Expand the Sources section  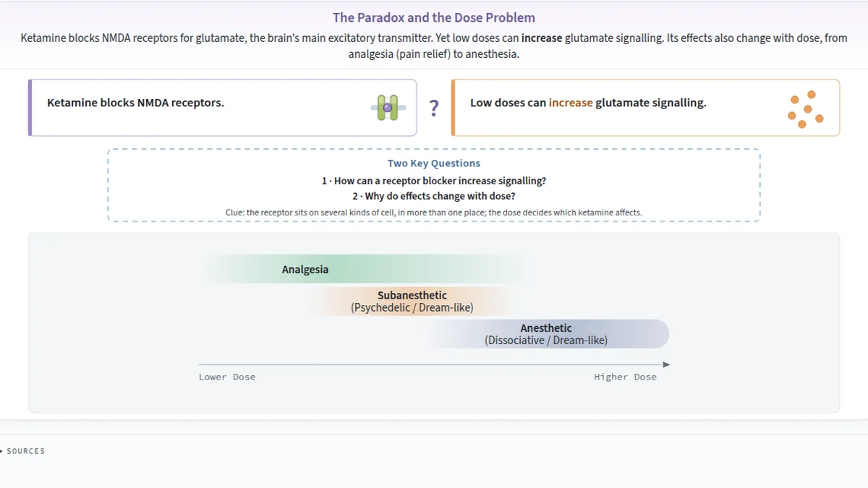23,451
